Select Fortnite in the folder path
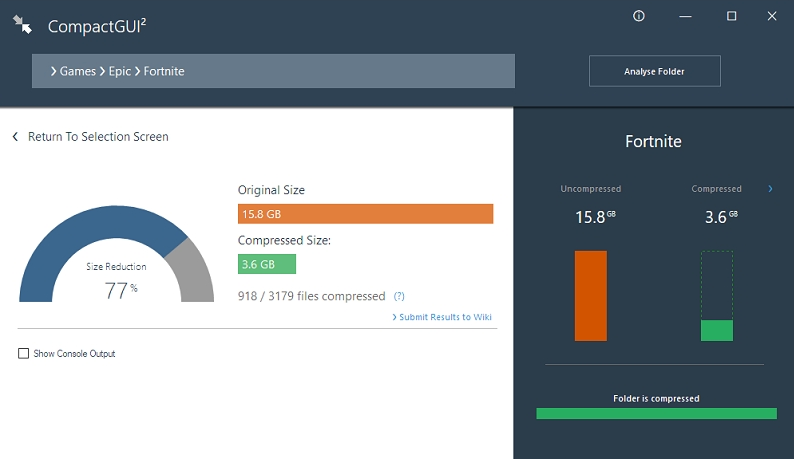Viewport: 794px width, 459px height. coord(164,71)
